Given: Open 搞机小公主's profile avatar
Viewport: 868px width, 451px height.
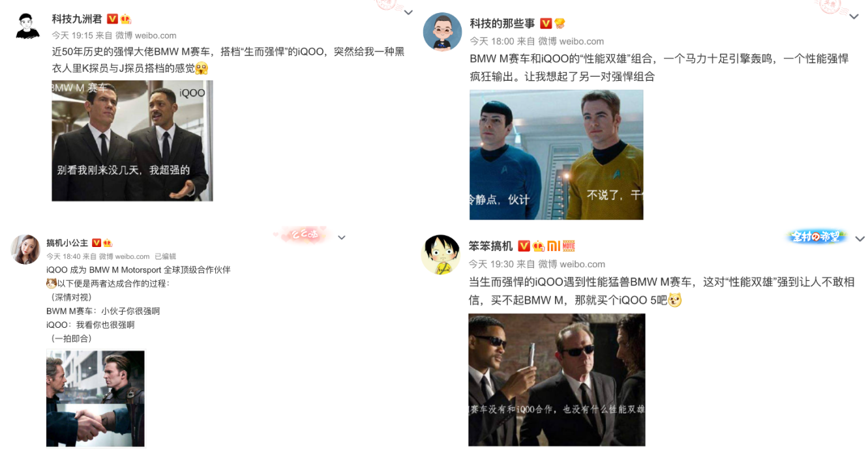Looking at the screenshot, I should coord(25,249).
